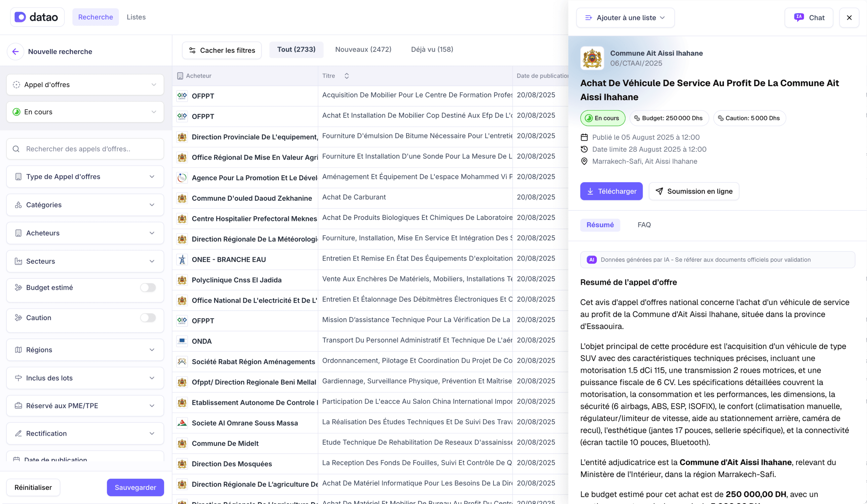This screenshot has height=504, width=867.
Task: Click the calendar icon beside Publié le
Action: tap(584, 137)
